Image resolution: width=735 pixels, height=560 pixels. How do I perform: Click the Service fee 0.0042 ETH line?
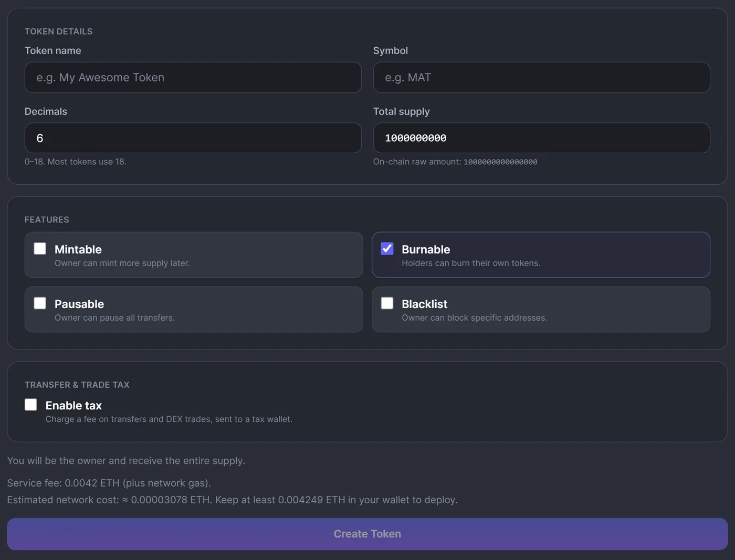[x=109, y=483]
